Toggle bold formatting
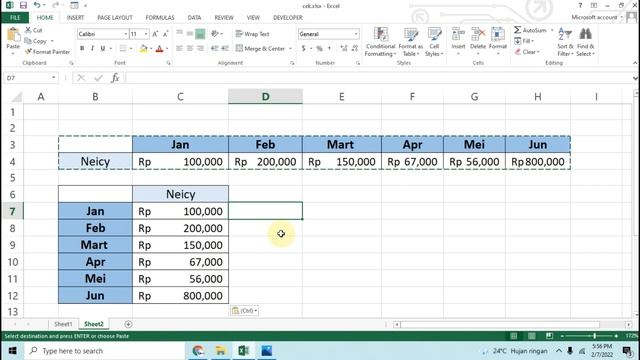640x360 pixels. (82, 49)
